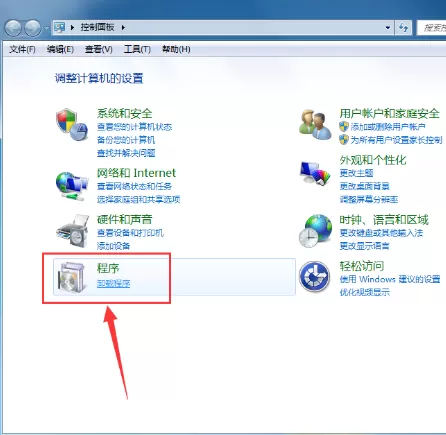Click 更改桌面背景 link
This screenshot has width=446, height=435.
click(x=364, y=186)
